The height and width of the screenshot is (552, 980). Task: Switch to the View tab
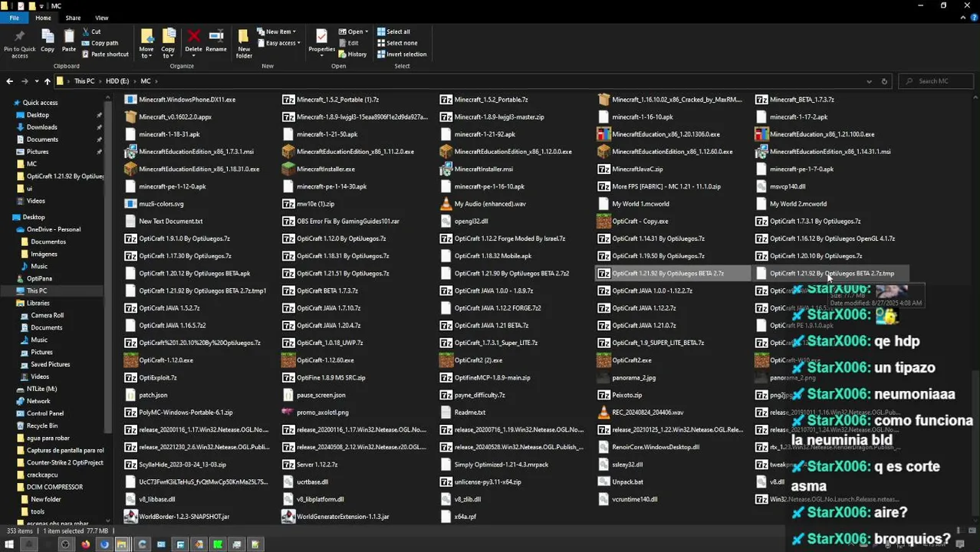[101, 18]
